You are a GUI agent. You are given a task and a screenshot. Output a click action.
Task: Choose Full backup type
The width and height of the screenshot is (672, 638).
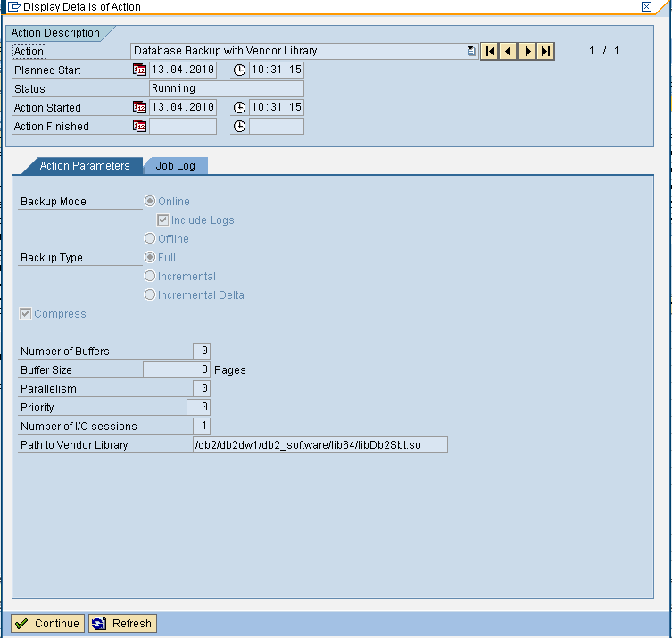150,257
